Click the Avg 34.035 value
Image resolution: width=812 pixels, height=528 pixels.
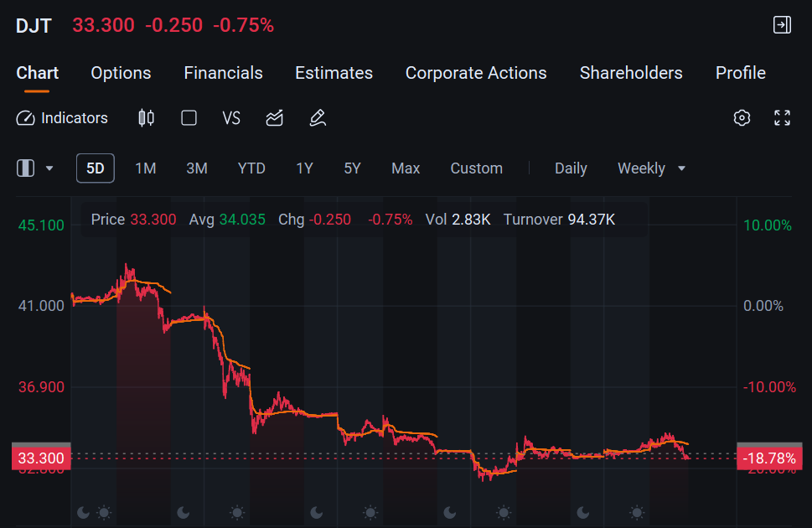(227, 220)
